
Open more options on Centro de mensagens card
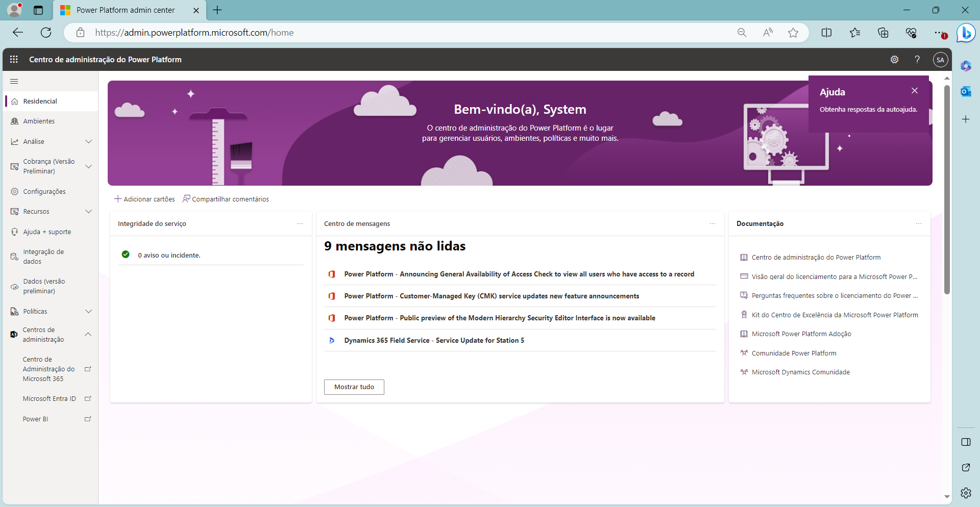(713, 224)
